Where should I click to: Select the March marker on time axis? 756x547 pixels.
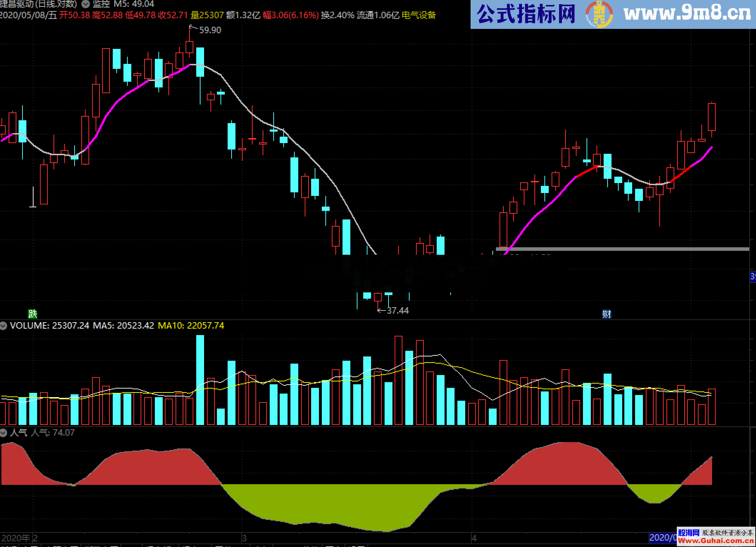244,538
